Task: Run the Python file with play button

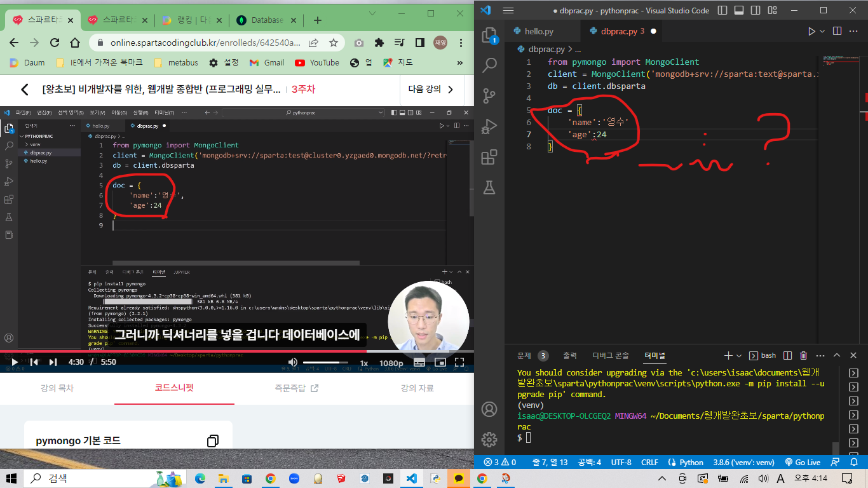Action: click(811, 31)
